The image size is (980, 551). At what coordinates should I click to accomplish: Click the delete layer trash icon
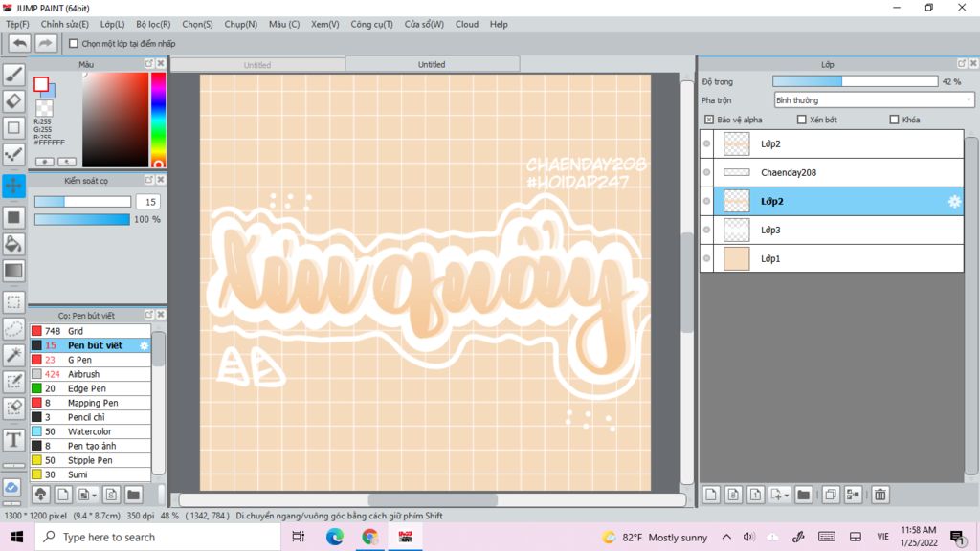pos(880,495)
